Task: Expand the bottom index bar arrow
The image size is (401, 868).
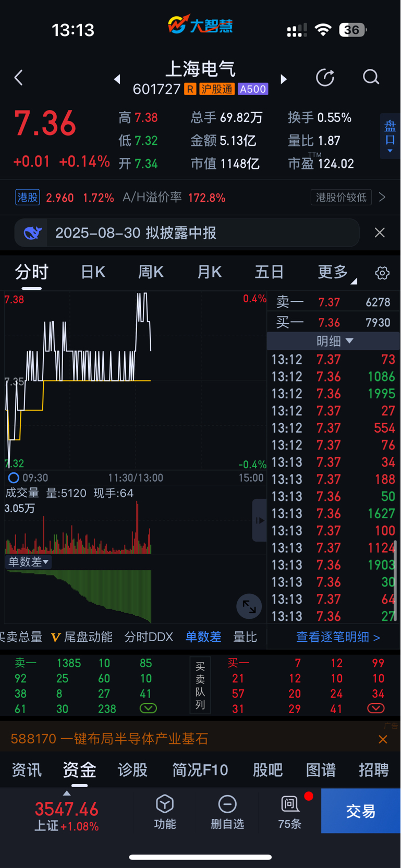Action: click(67, 793)
